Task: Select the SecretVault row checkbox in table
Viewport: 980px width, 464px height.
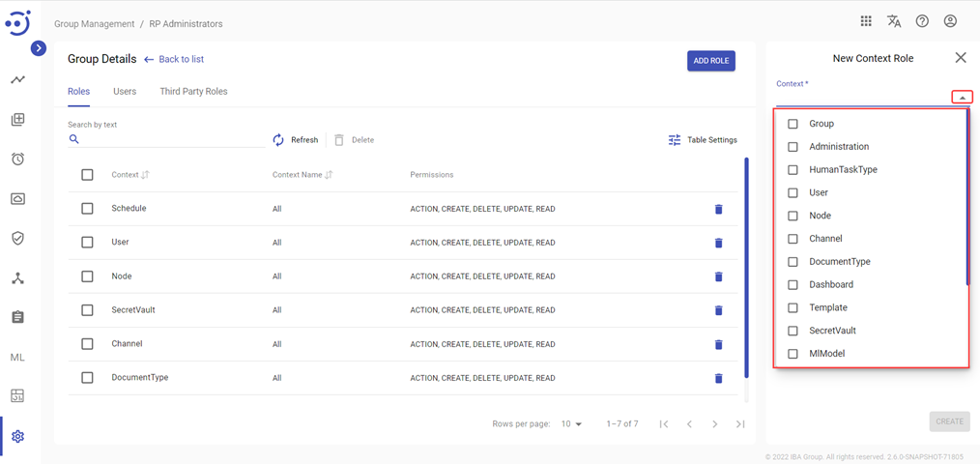Action: click(x=88, y=310)
